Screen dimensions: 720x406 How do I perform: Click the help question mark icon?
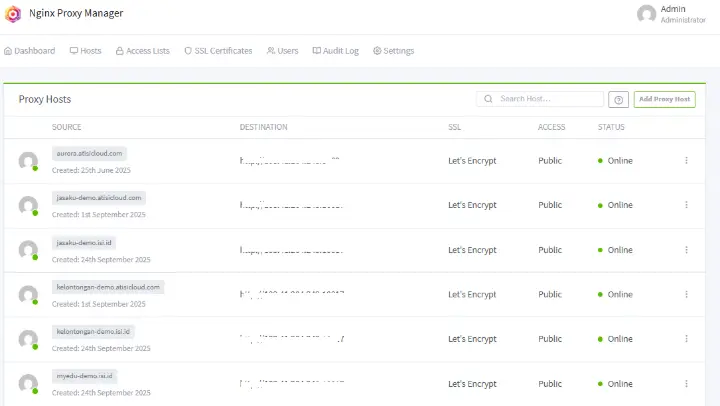pos(618,100)
